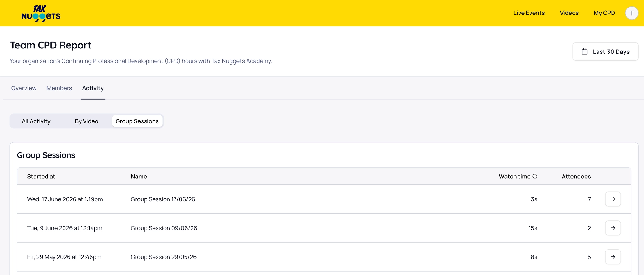
Task: Navigate to My CPD
Action: [604, 13]
